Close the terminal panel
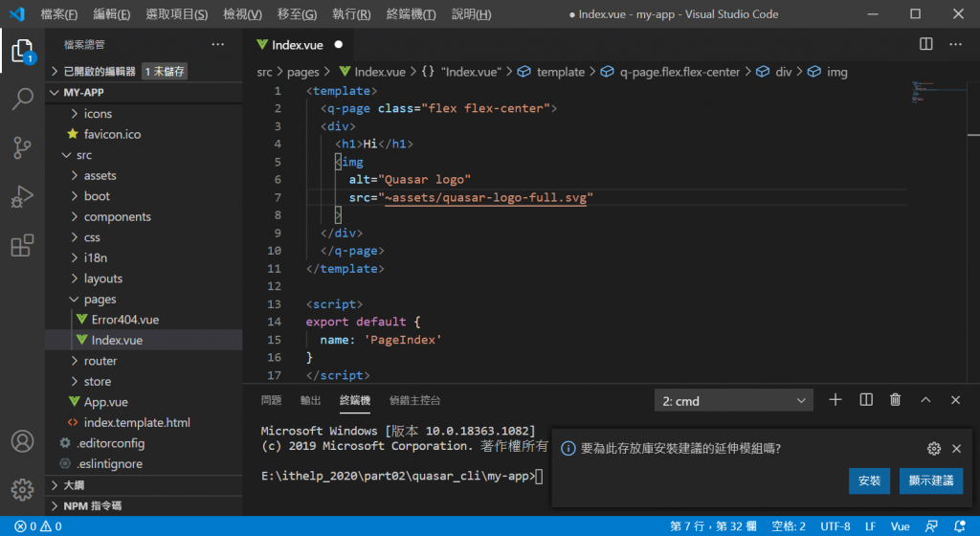This screenshot has height=536, width=980. click(956, 400)
